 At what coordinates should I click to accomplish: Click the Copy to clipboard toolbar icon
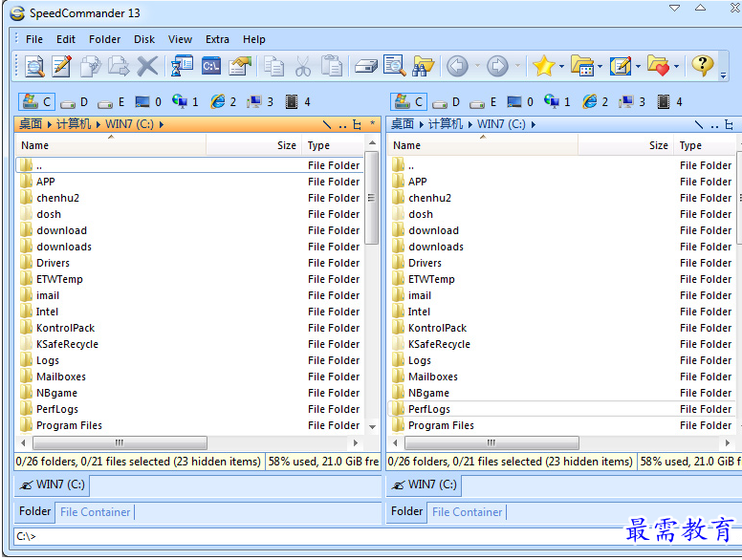tap(273, 66)
